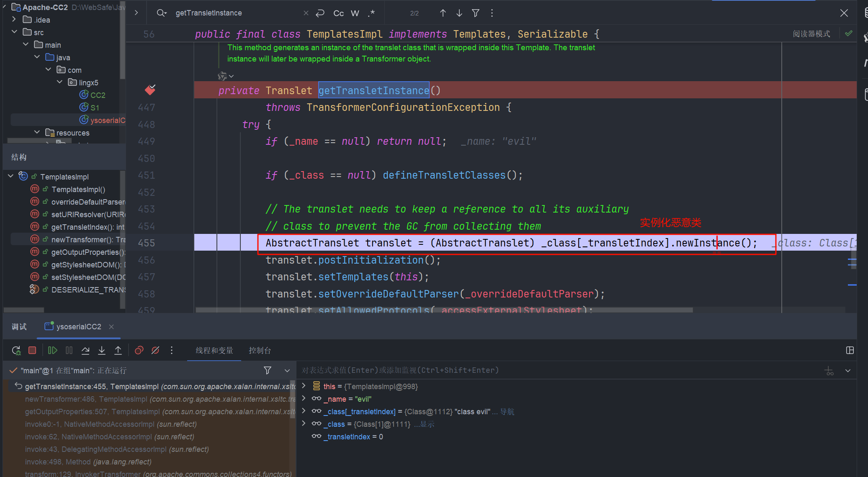Image resolution: width=868 pixels, height=477 pixels.
Task: Select the ysoserialCC2 debug tab
Action: [x=78, y=327]
